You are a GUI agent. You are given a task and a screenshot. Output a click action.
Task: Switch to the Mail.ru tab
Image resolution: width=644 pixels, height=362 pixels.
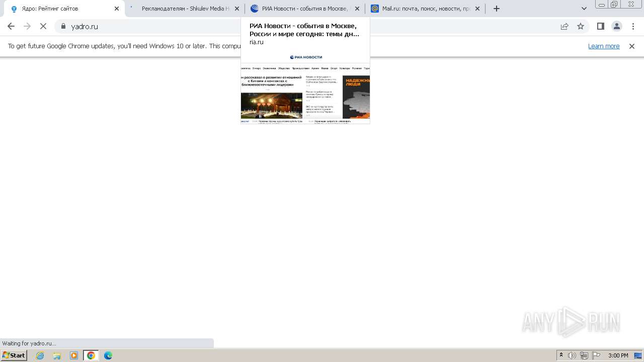(425, 9)
